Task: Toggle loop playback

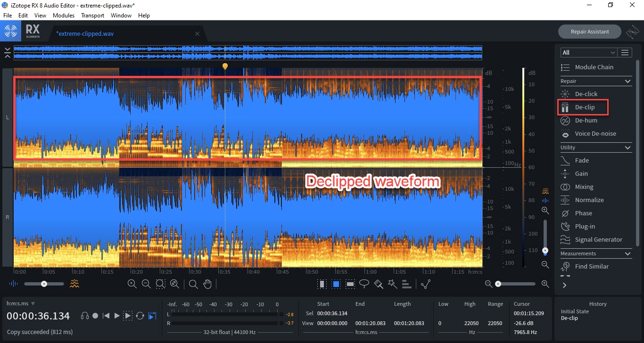Action: pos(140,316)
